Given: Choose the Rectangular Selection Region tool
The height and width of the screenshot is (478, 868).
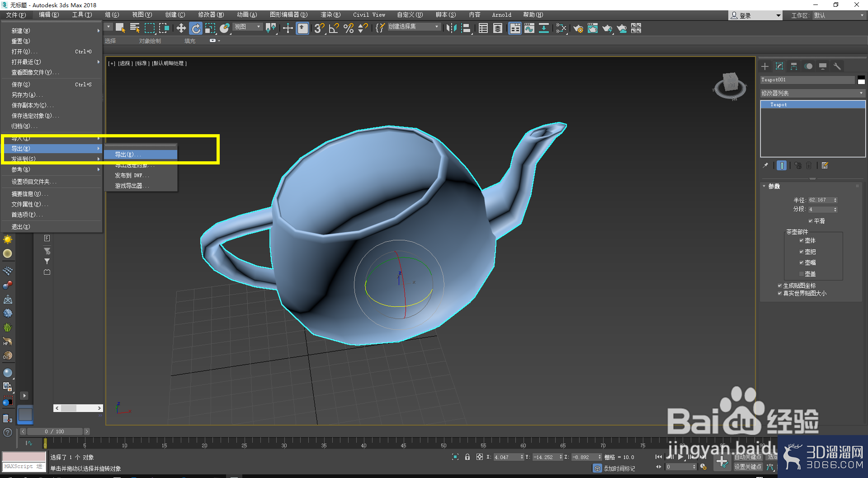Looking at the screenshot, I should [149, 28].
